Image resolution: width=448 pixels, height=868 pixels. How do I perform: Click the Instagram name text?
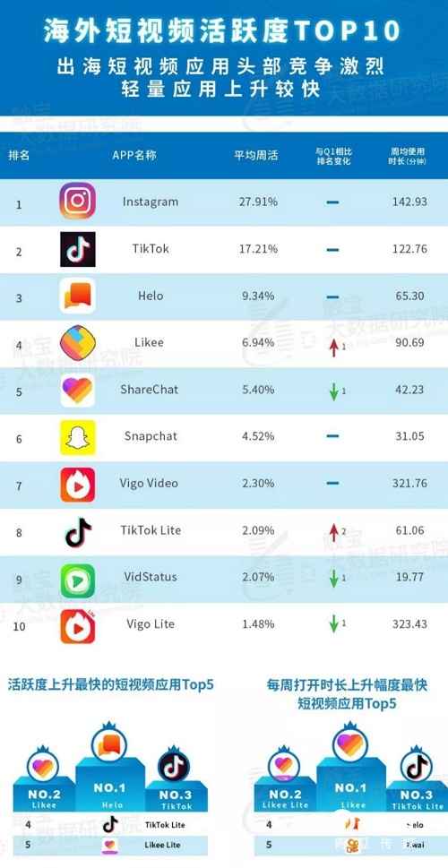pyautogui.click(x=151, y=202)
